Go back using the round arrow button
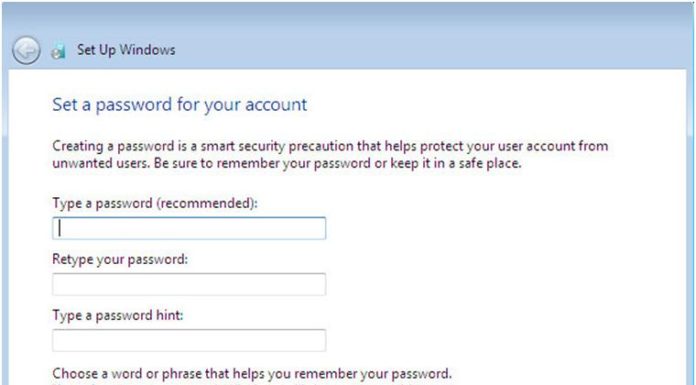Image resolution: width=696 pixels, height=385 pixels. [26, 50]
